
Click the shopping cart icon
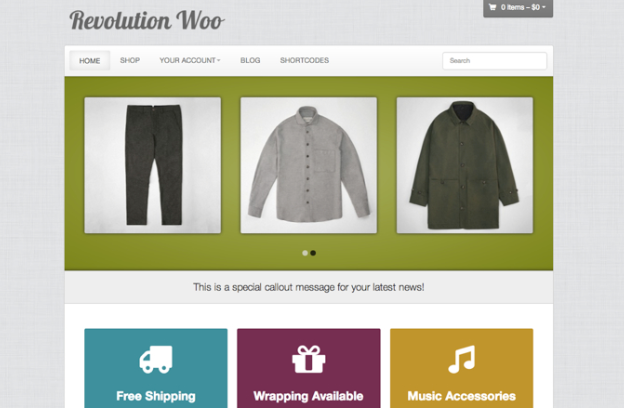(x=492, y=7)
